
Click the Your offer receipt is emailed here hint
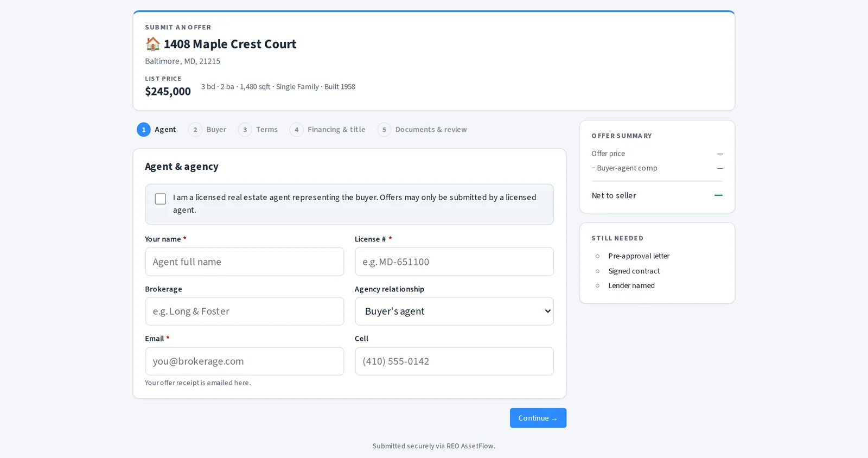[x=198, y=383]
